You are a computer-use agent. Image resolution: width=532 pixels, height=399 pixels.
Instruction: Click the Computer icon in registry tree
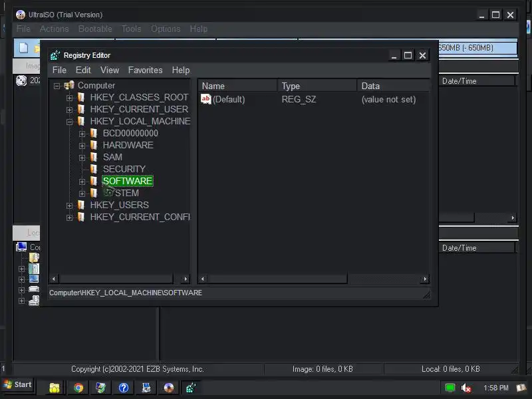click(x=69, y=85)
